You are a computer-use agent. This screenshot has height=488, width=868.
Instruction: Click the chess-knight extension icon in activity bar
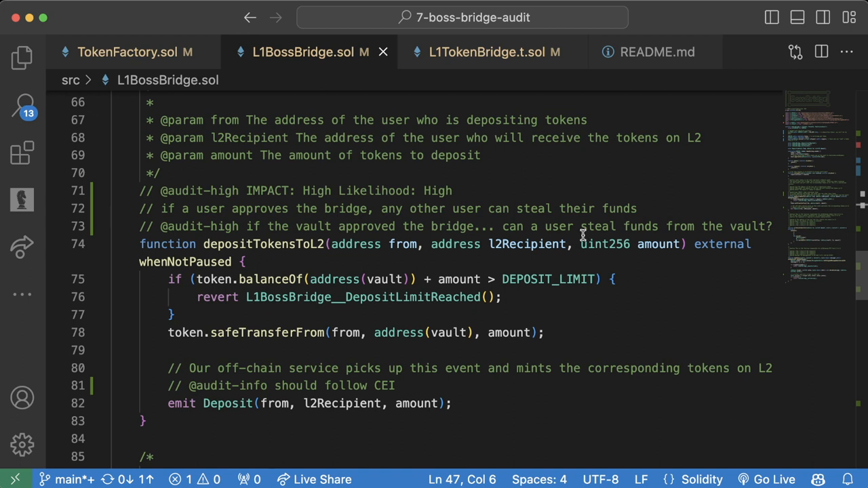click(22, 199)
